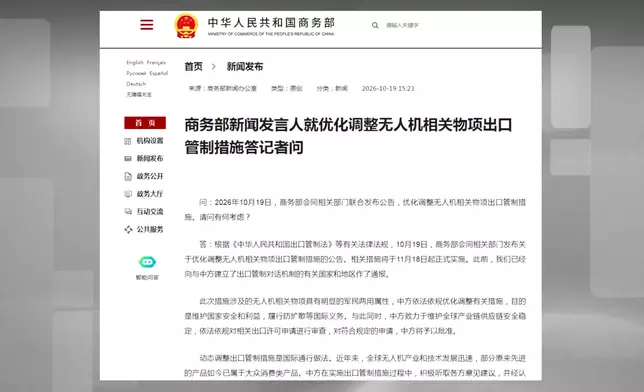Click the breadcrumb chevron separator
This screenshot has width=644, height=392.
click(x=214, y=67)
